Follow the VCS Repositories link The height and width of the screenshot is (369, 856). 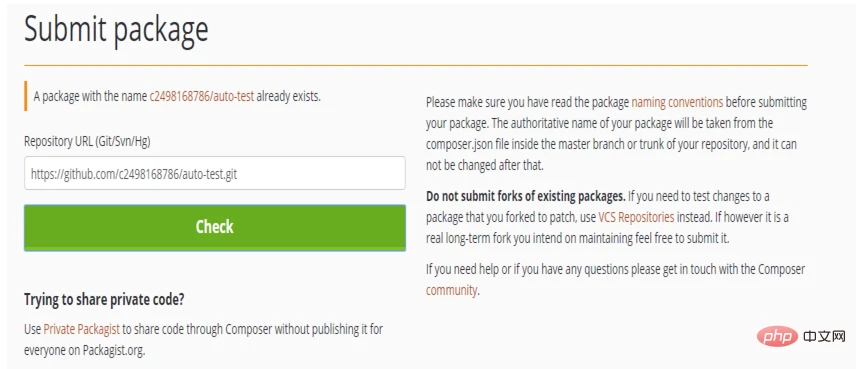point(636,217)
